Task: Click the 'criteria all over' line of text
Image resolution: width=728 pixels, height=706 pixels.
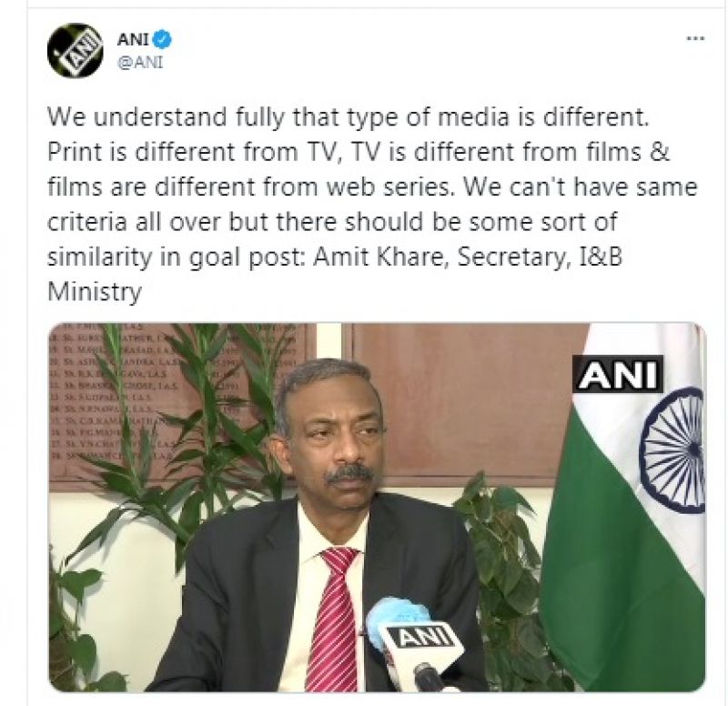Action: [x=332, y=222]
